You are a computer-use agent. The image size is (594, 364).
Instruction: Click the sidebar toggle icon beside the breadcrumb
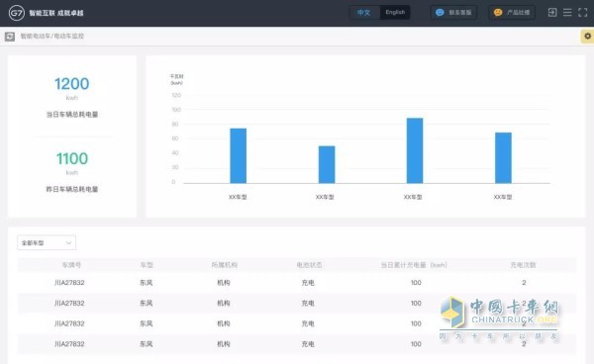tap(10, 37)
